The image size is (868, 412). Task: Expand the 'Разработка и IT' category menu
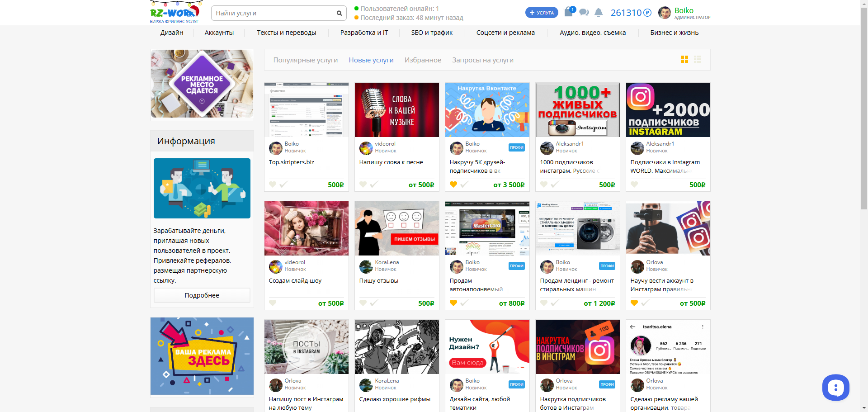(x=364, y=33)
